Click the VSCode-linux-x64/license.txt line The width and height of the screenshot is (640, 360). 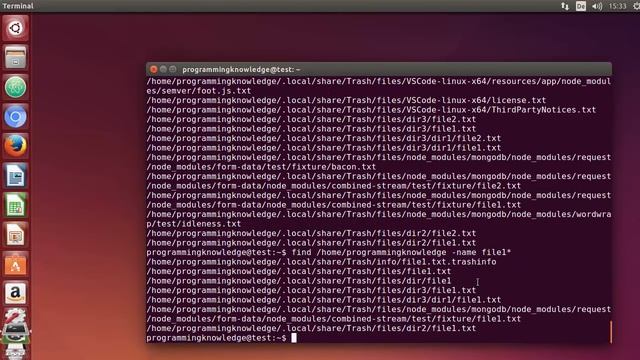tap(346, 100)
